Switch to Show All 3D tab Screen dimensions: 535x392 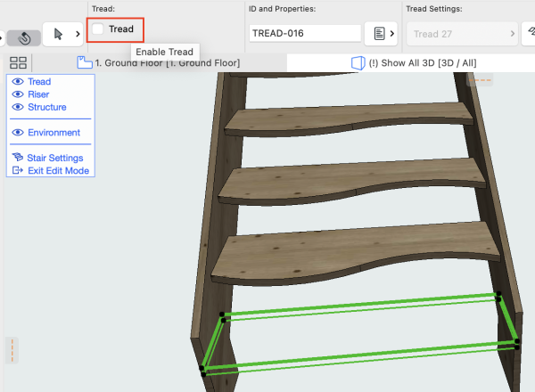(x=419, y=63)
